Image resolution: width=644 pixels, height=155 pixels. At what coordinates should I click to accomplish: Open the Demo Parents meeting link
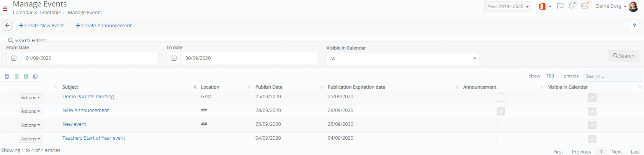coord(88,97)
